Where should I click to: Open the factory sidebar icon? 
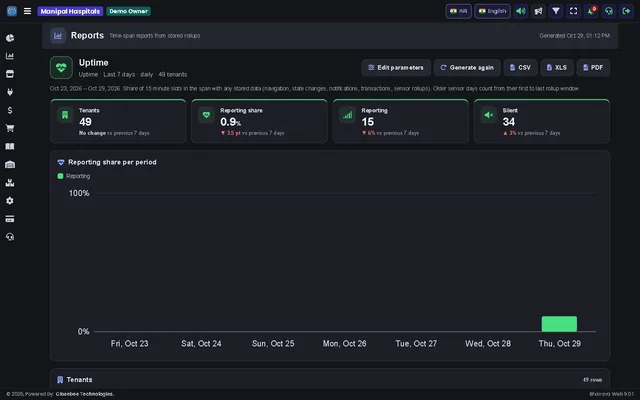click(x=10, y=182)
